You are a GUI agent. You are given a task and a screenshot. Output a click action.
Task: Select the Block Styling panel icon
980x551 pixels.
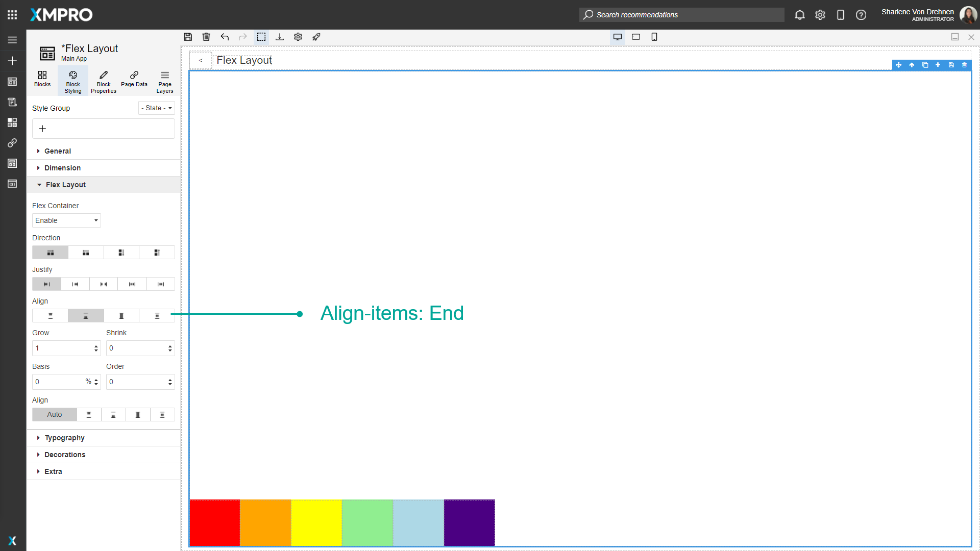[72, 81]
